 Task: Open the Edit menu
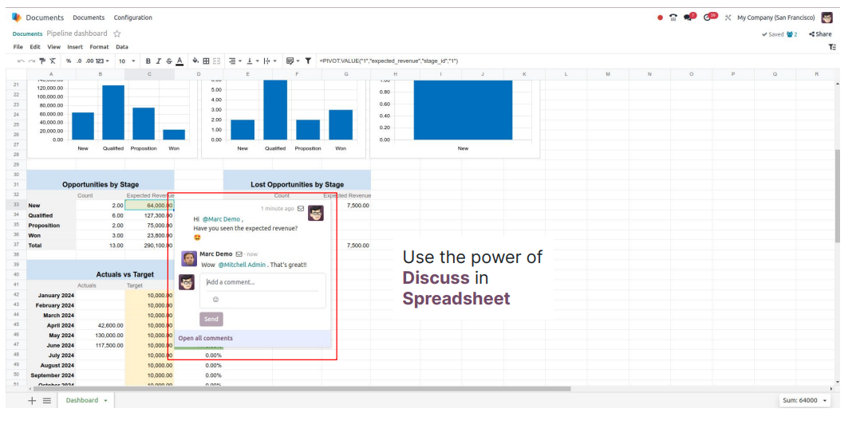tap(35, 47)
